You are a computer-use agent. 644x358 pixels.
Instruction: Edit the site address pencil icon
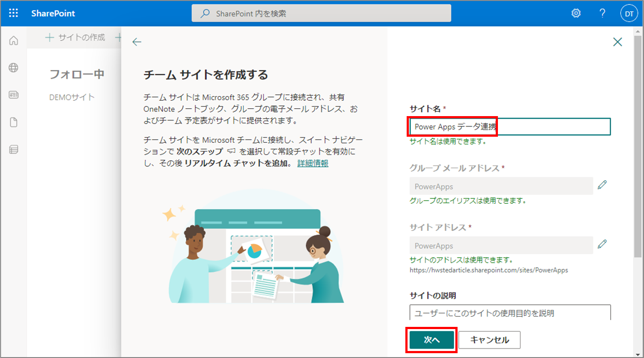[602, 244]
